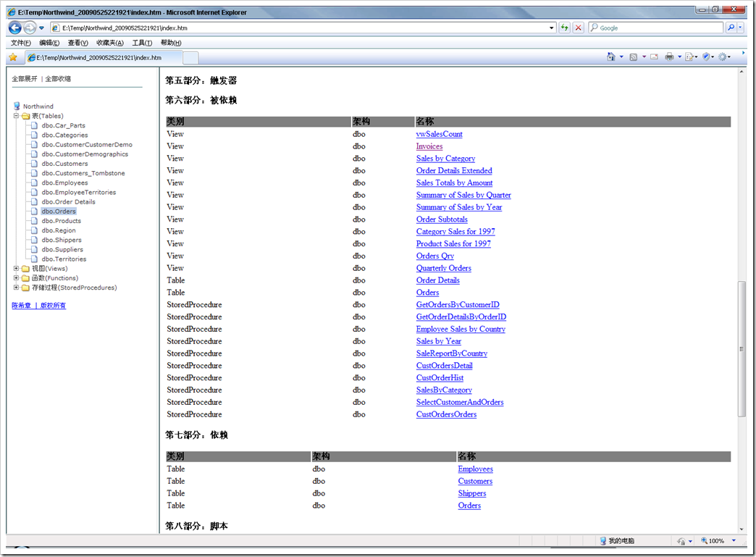Click the Print toolbar icon
The image size is (756, 557).
pyautogui.click(x=669, y=57)
